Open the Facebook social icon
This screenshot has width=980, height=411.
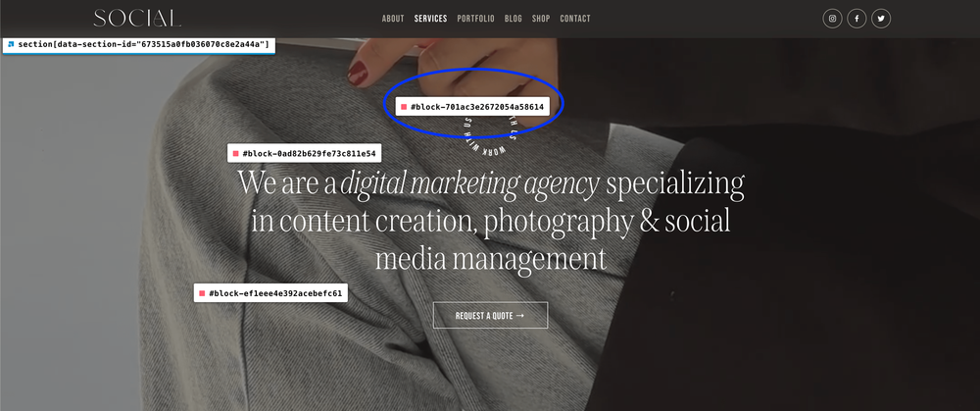pyautogui.click(x=857, y=19)
